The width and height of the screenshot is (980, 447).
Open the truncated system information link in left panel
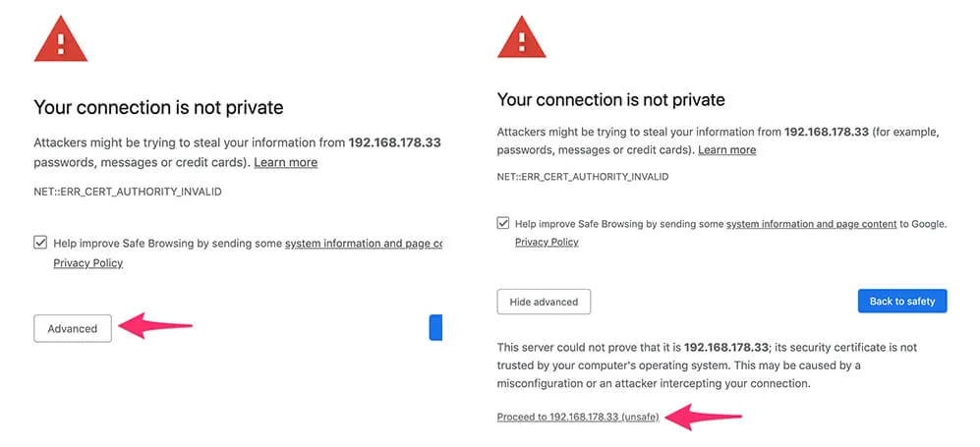pos(364,244)
